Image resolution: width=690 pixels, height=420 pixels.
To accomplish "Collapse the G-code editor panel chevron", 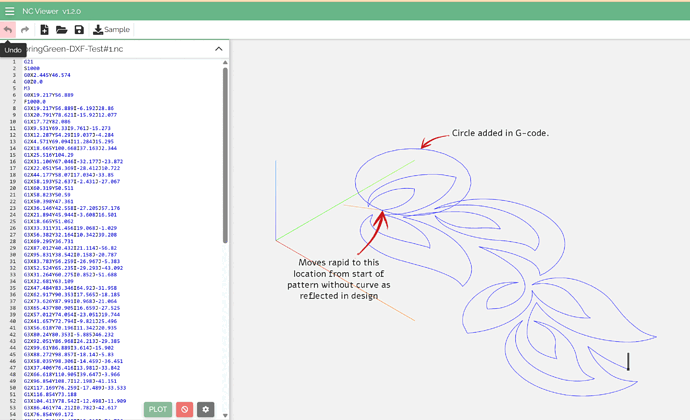I will (x=218, y=49).
